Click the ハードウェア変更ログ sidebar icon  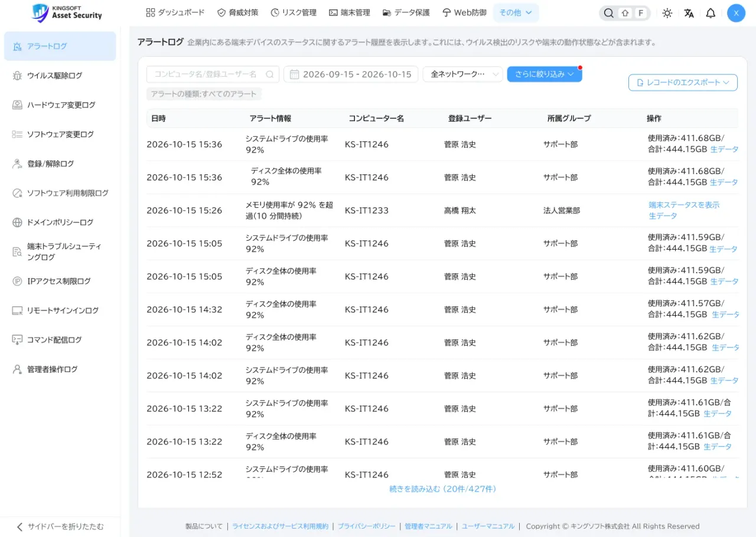[x=17, y=105]
